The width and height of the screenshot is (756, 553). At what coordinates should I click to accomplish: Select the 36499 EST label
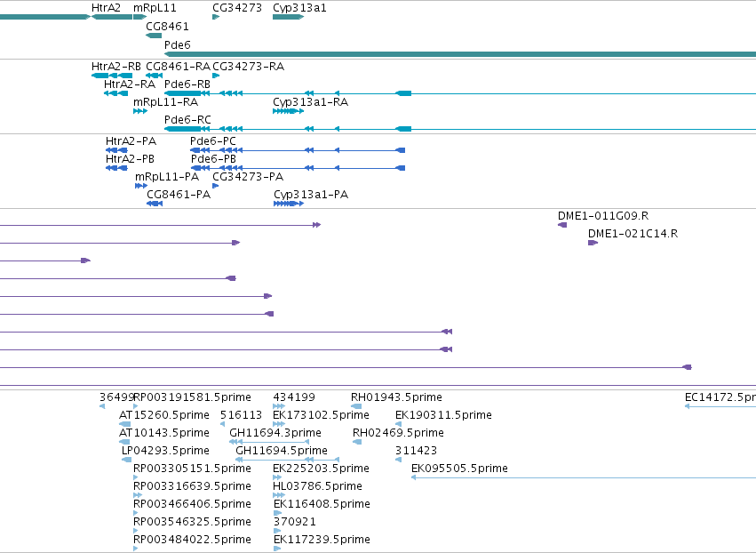point(116,397)
